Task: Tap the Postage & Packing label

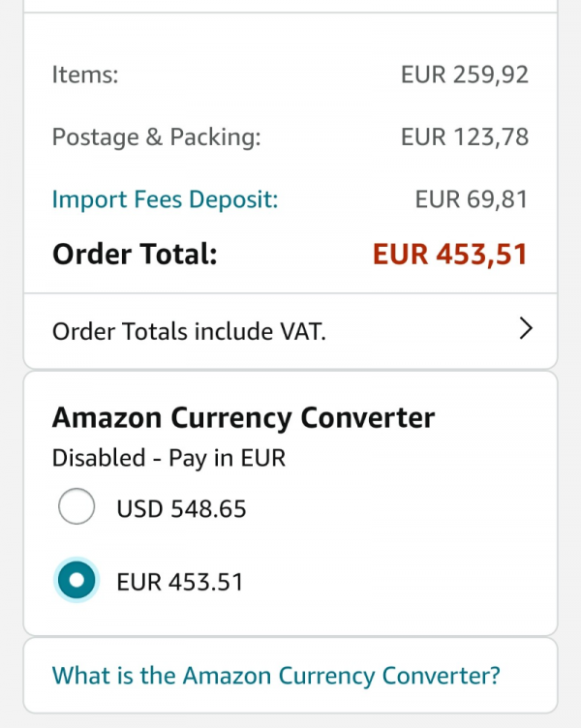Action: (157, 137)
